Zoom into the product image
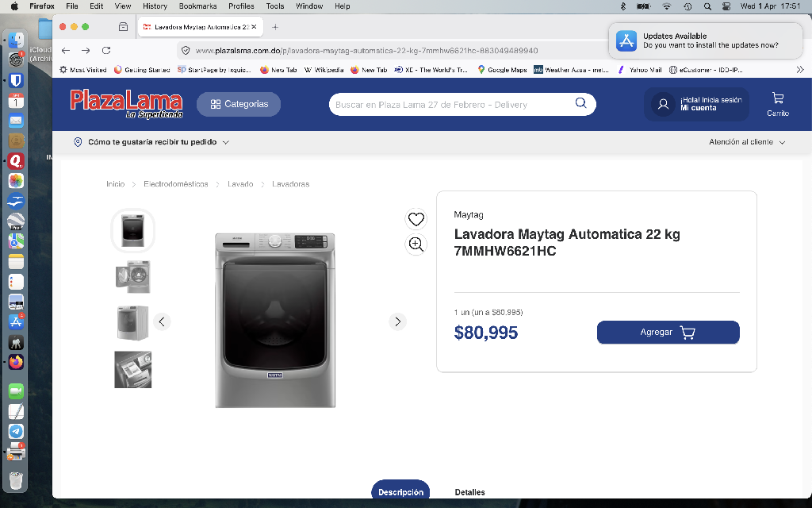The height and width of the screenshot is (508, 812). click(416, 244)
